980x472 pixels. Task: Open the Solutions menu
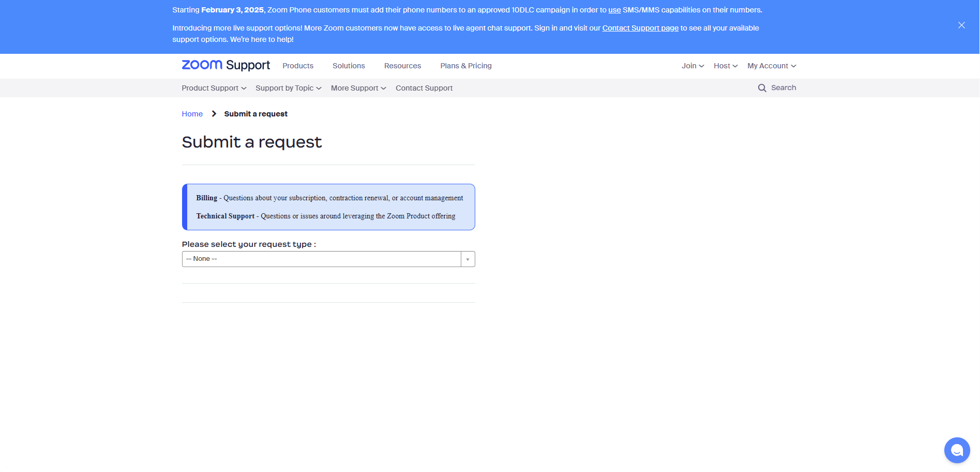(349, 66)
